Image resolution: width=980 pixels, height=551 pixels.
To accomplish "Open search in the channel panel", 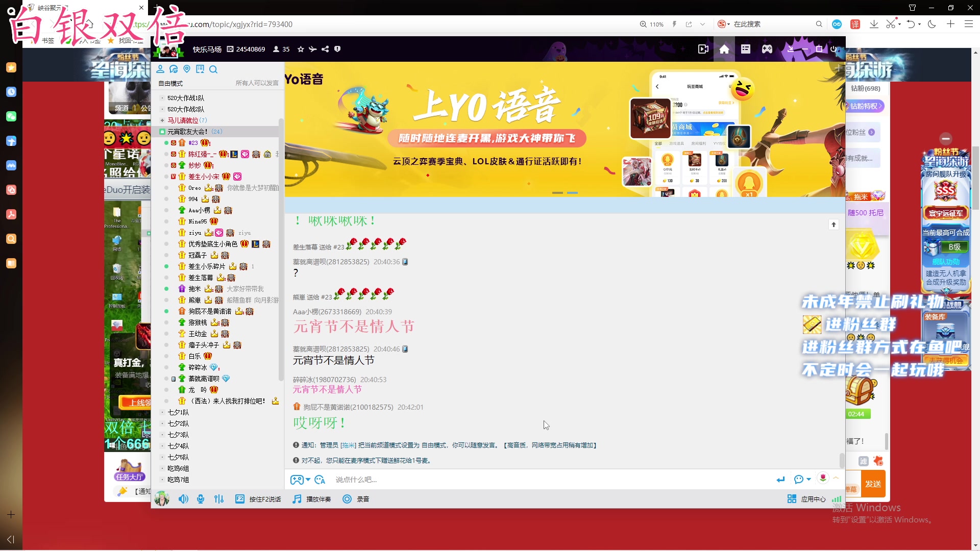I will point(214,69).
